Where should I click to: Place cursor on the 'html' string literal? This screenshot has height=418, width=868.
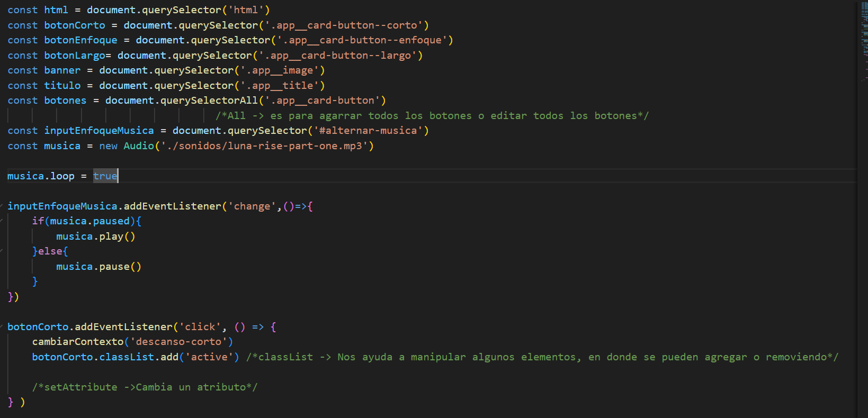pyautogui.click(x=246, y=10)
